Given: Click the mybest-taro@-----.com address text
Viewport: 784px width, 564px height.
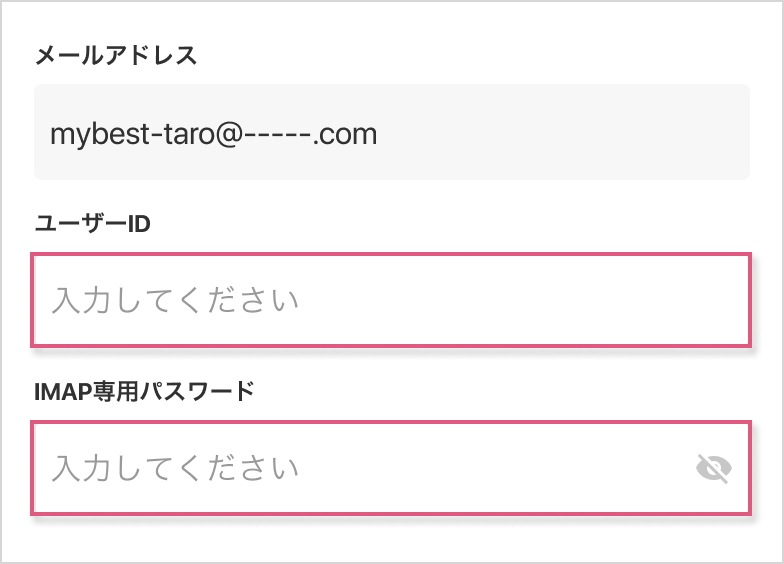Looking at the screenshot, I should 214,134.
